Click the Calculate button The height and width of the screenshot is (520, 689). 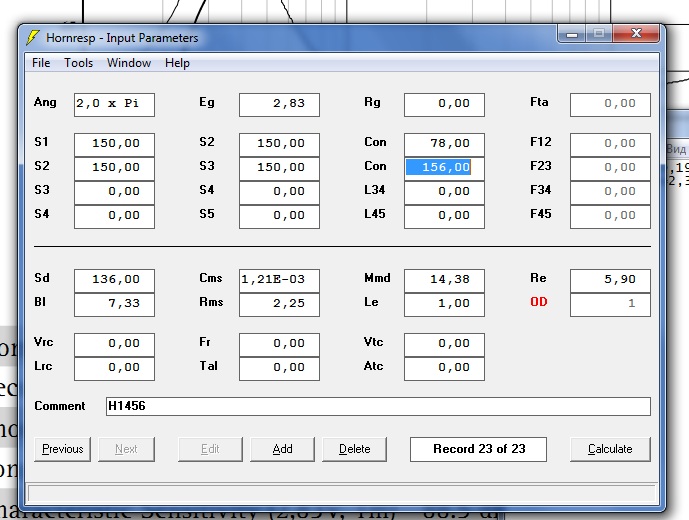tap(610, 449)
